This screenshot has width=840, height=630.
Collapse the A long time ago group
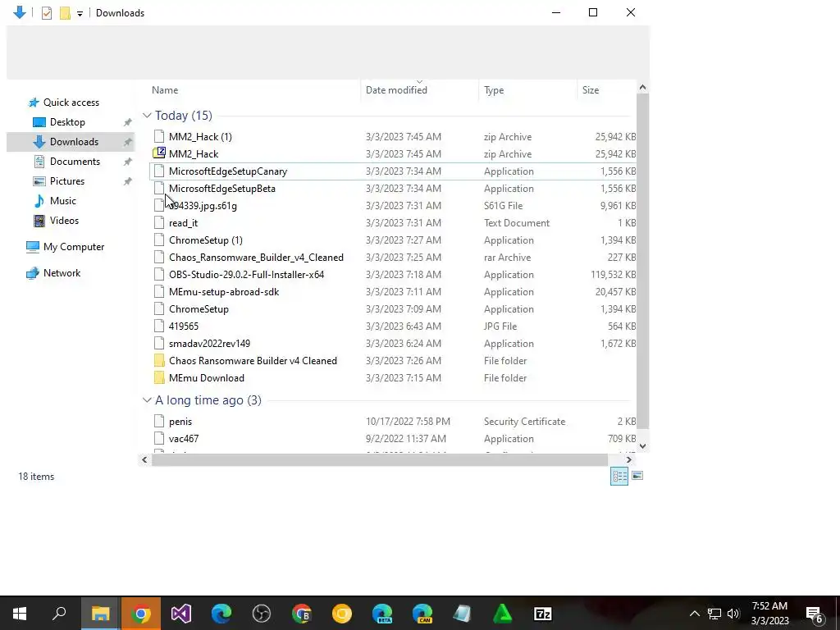click(x=147, y=400)
